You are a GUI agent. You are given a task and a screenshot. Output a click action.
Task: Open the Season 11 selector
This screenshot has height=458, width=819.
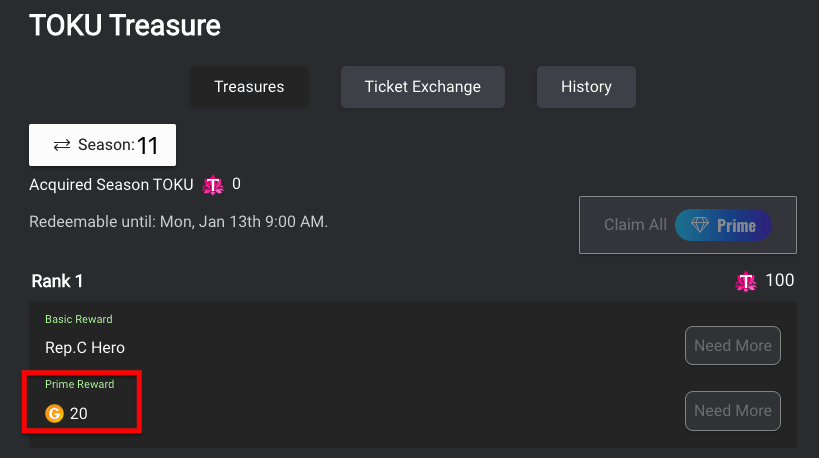coord(102,145)
